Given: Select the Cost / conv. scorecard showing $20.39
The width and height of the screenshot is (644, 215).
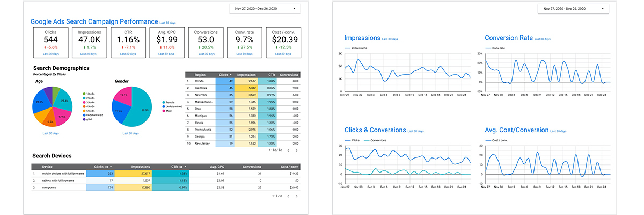Looking at the screenshot, I should (284, 42).
